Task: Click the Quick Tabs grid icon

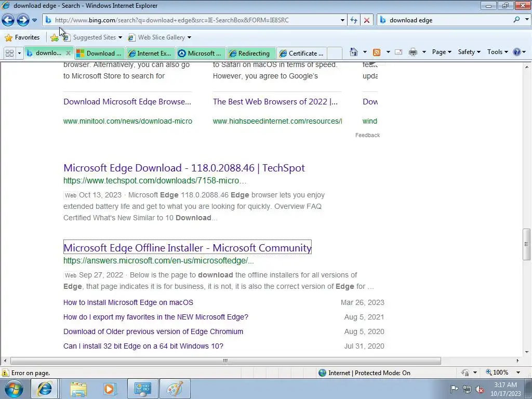Action: click(x=9, y=54)
